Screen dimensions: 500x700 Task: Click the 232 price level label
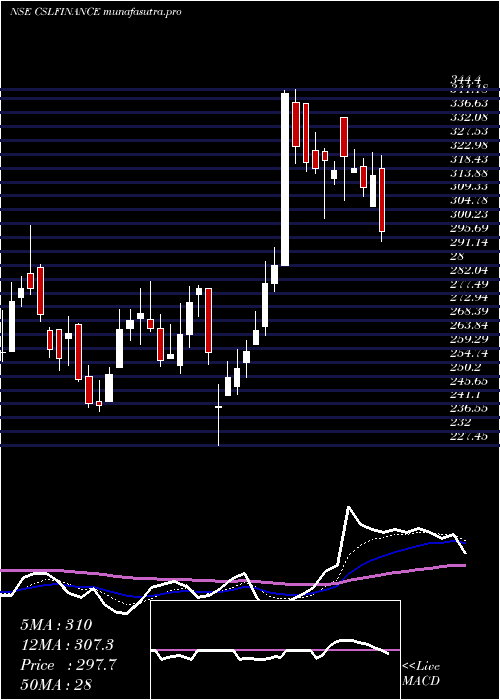coord(460,422)
